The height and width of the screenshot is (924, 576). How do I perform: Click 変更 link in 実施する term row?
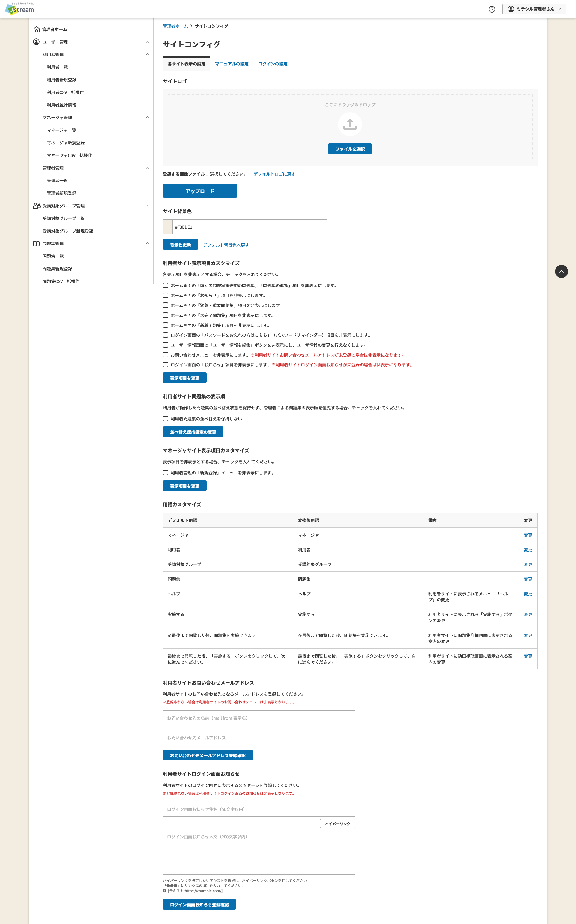click(528, 615)
